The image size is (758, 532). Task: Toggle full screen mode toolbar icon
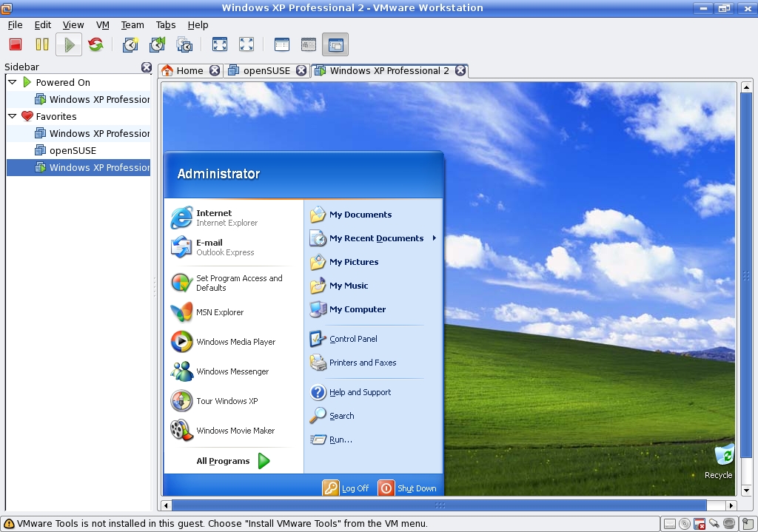[x=220, y=45]
